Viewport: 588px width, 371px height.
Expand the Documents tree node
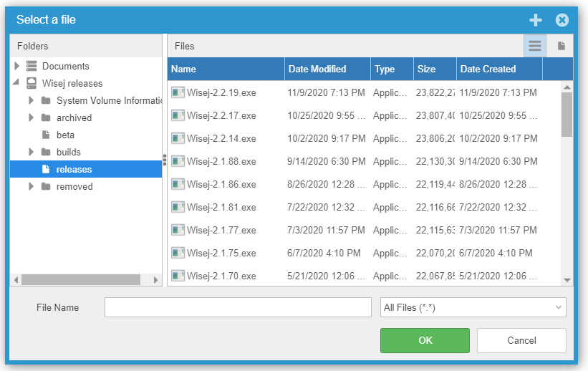click(17, 66)
